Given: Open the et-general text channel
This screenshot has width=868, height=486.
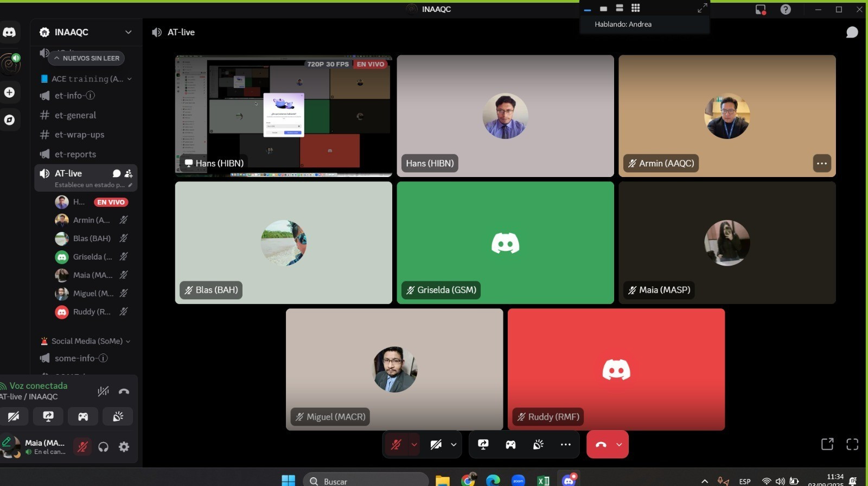Looking at the screenshot, I should tap(75, 115).
